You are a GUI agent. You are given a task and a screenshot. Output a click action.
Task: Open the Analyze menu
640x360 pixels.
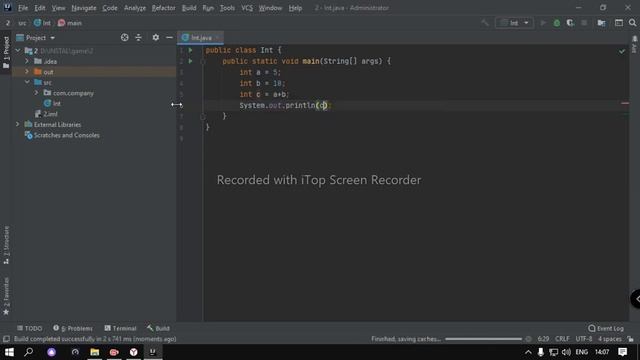tap(135, 8)
